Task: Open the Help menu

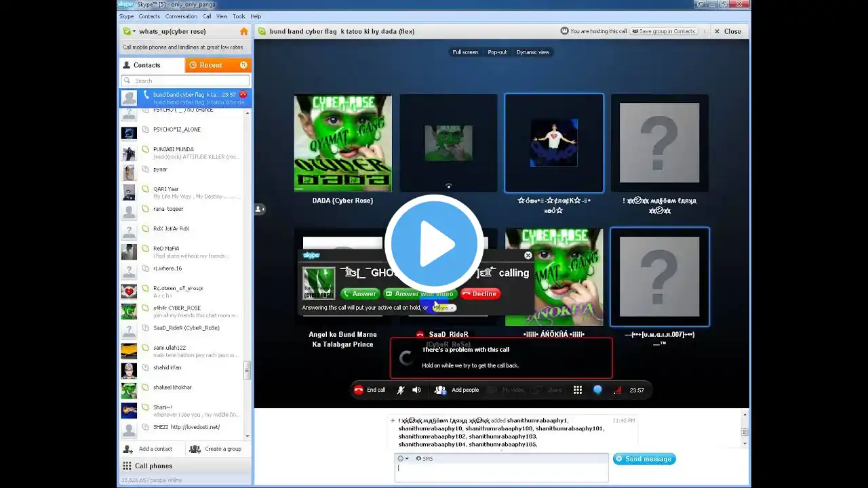Action: [256, 16]
